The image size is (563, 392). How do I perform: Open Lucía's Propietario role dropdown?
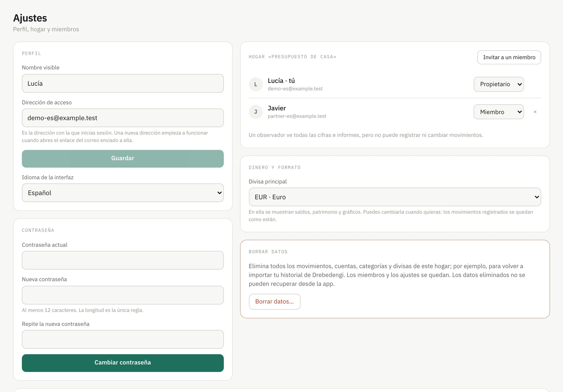[499, 84]
